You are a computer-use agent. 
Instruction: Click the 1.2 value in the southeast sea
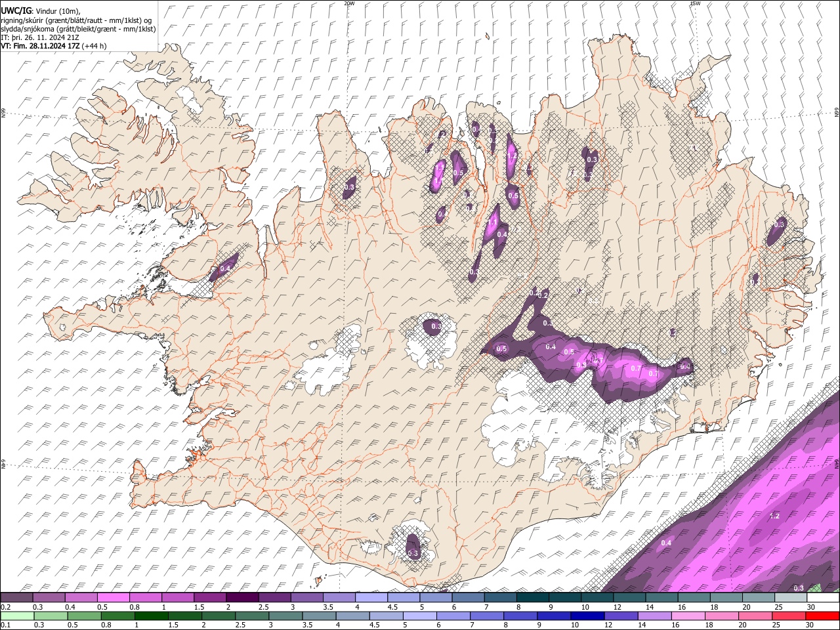click(x=774, y=516)
